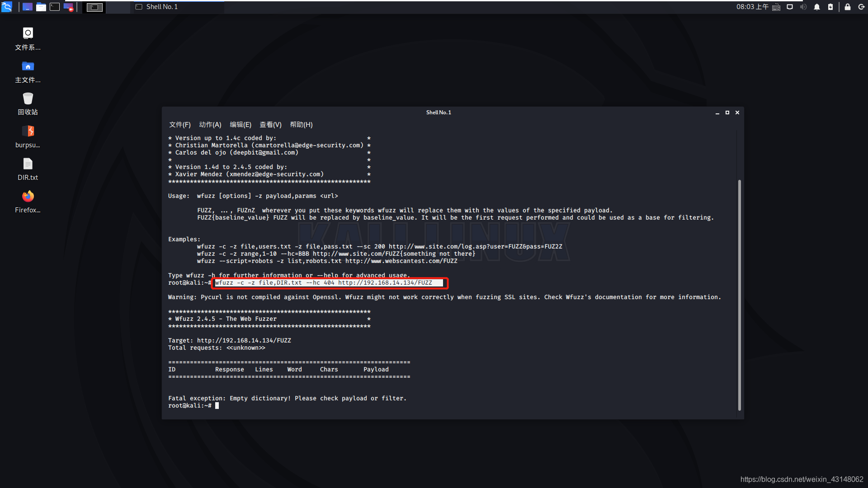The width and height of the screenshot is (868, 488).
Task: Click the screen recorder panel icon
Action: pos(68,7)
